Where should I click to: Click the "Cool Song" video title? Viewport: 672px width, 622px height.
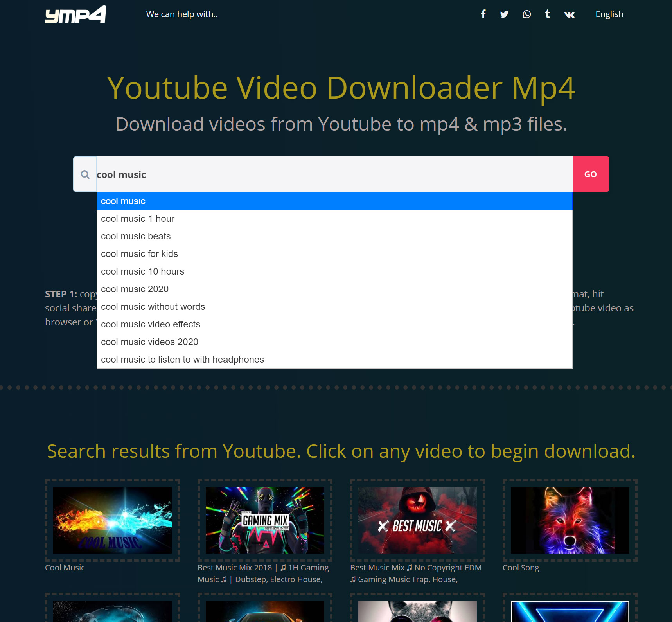point(521,568)
